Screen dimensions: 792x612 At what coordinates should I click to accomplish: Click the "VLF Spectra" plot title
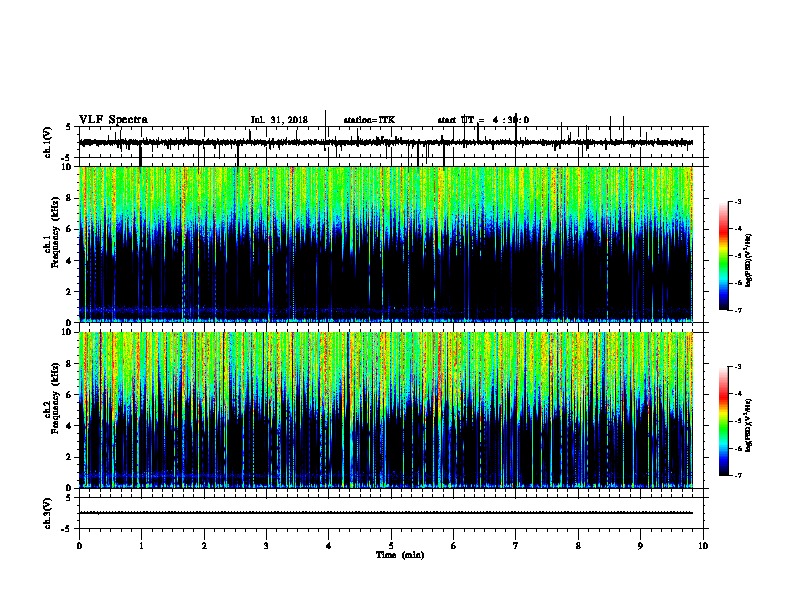(113, 120)
